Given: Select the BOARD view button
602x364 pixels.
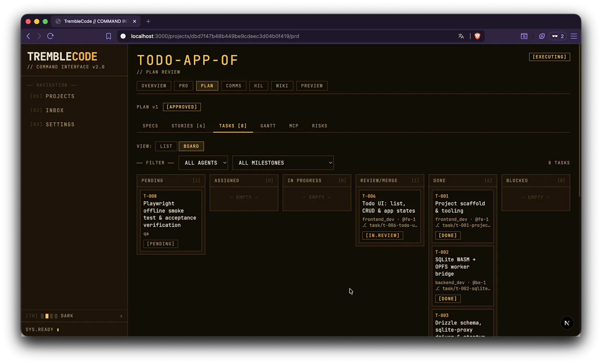Looking at the screenshot, I should pyautogui.click(x=191, y=146).
